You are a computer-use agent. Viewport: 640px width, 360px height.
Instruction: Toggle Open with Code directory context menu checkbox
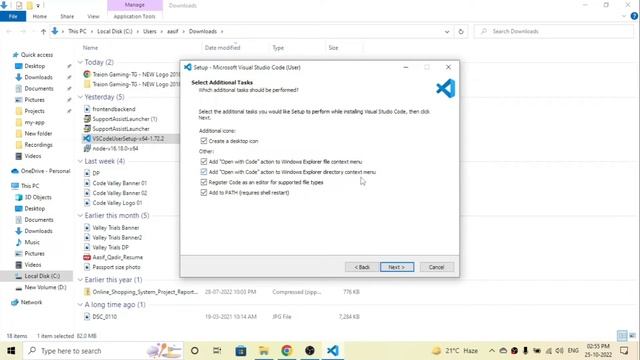pyautogui.click(x=204, y=172)
